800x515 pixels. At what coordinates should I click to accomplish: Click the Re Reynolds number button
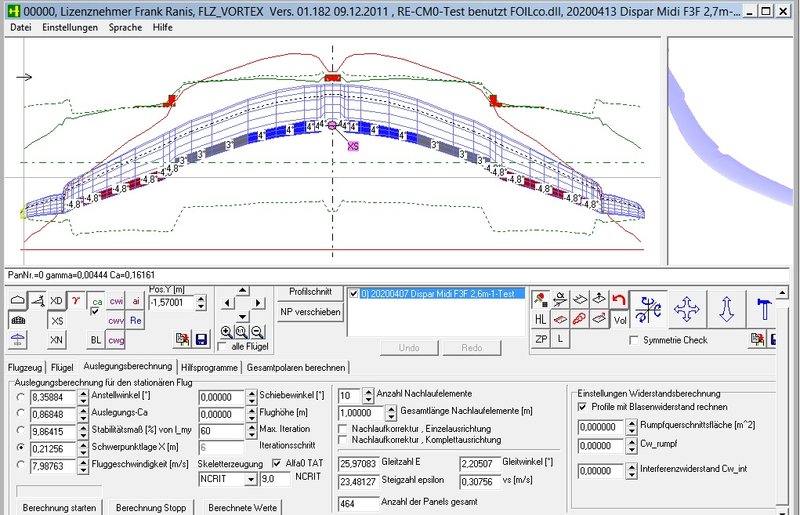[x=136, y=320]
